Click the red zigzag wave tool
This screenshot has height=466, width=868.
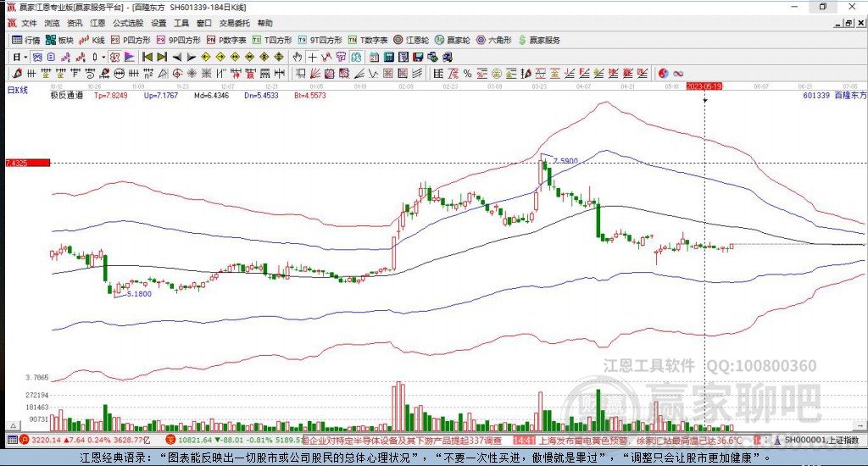click(326, 57)
